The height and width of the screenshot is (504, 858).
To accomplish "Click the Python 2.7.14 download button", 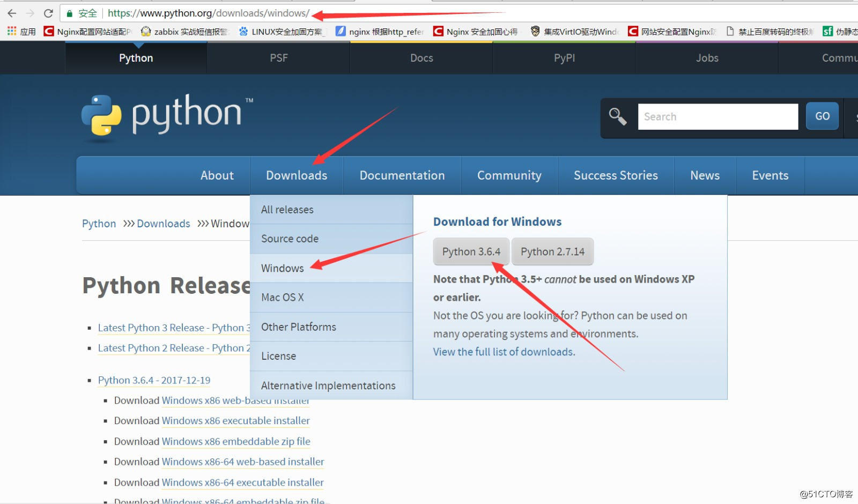I will click(552, 251).
